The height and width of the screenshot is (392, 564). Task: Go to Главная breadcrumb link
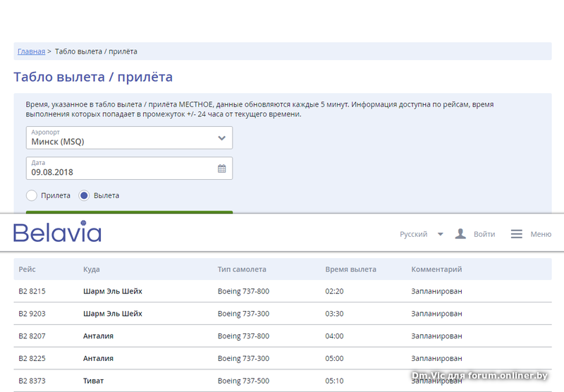31,51
